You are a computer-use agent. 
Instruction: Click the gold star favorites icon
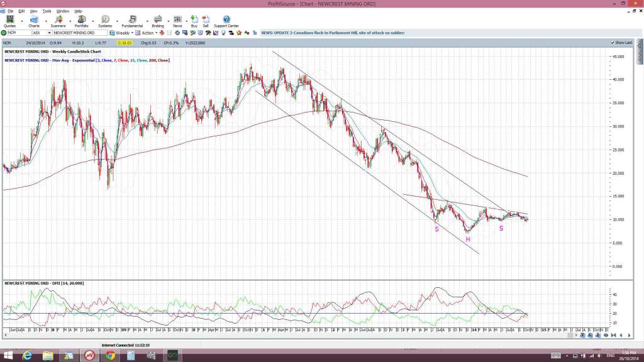click(x=239, y=33)
